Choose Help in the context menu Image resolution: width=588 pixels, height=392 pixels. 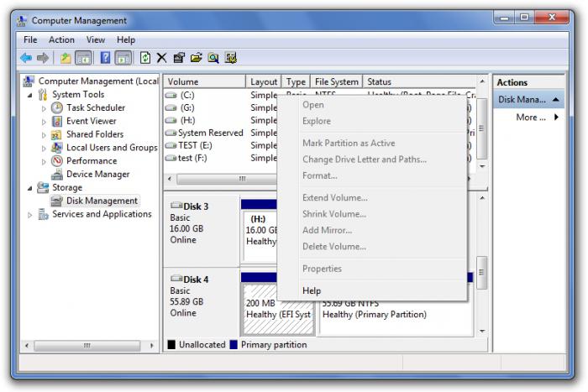coord(312,290)
